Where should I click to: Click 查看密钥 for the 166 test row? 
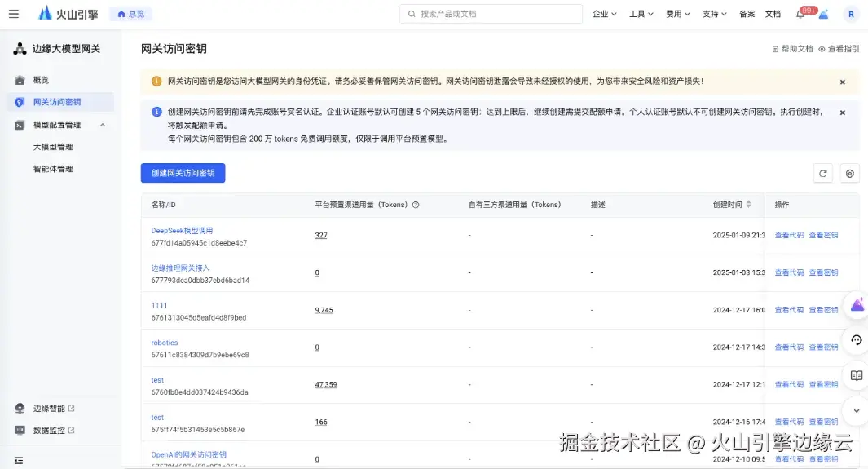click(824, 422)
